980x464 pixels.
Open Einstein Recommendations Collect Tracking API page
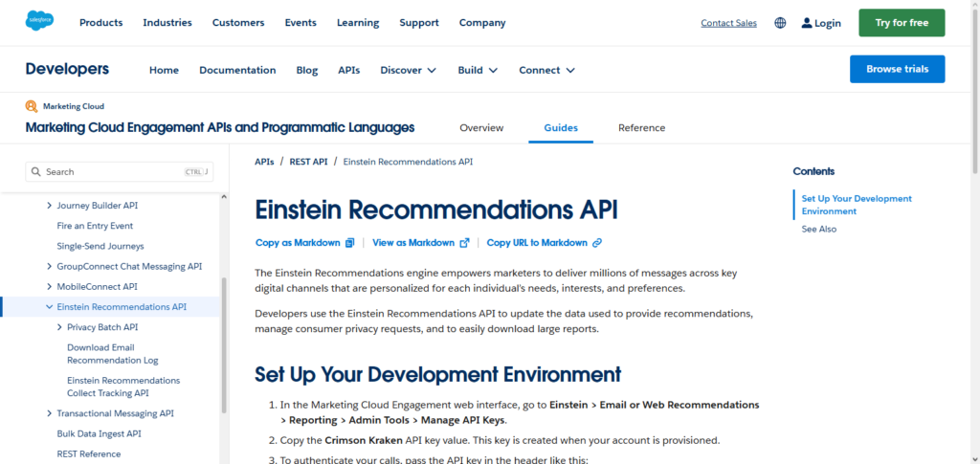(x=123, y=387)
